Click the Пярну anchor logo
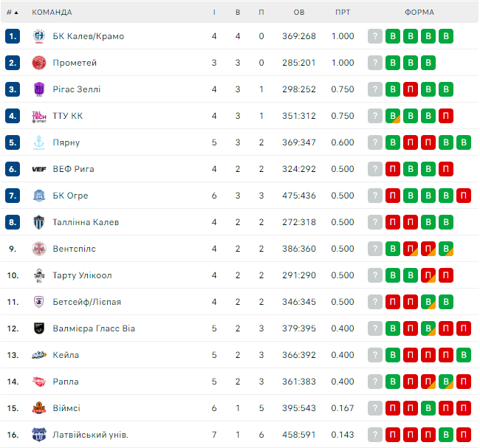This screenshot has height=448, width=480. click(x=39, y=142)
